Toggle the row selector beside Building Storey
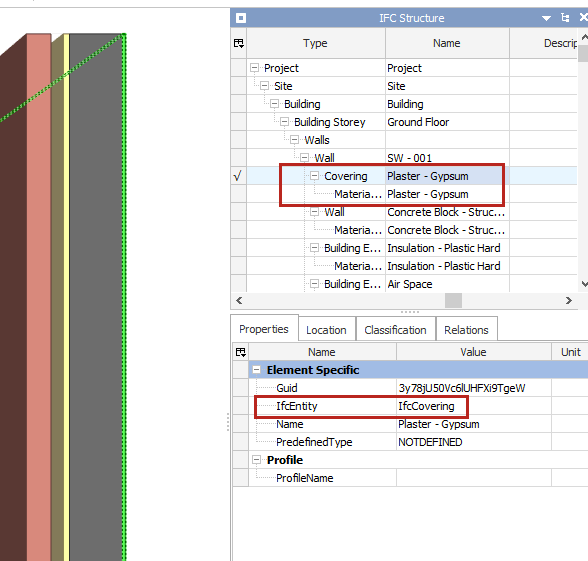 (x=238, y=122)
